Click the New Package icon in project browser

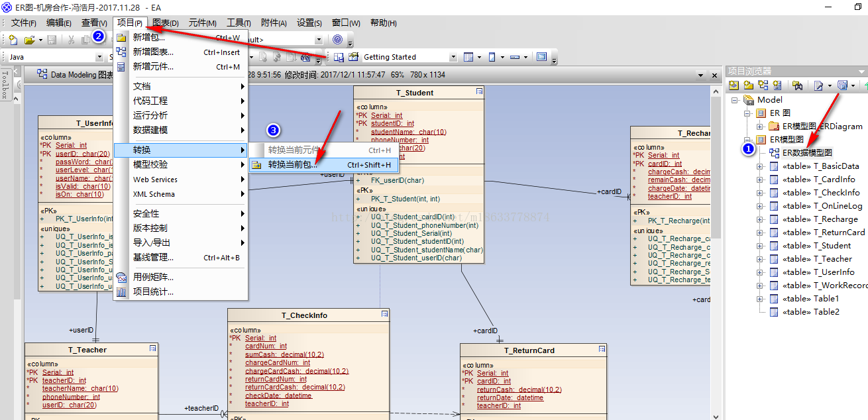tap(748, 85)
